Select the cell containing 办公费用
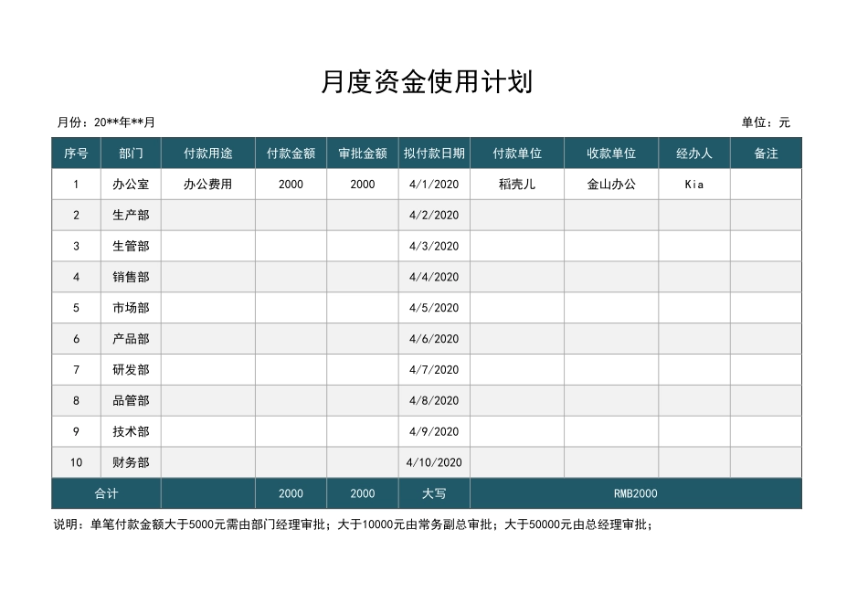The image size is (868, 614). (207, 184)
